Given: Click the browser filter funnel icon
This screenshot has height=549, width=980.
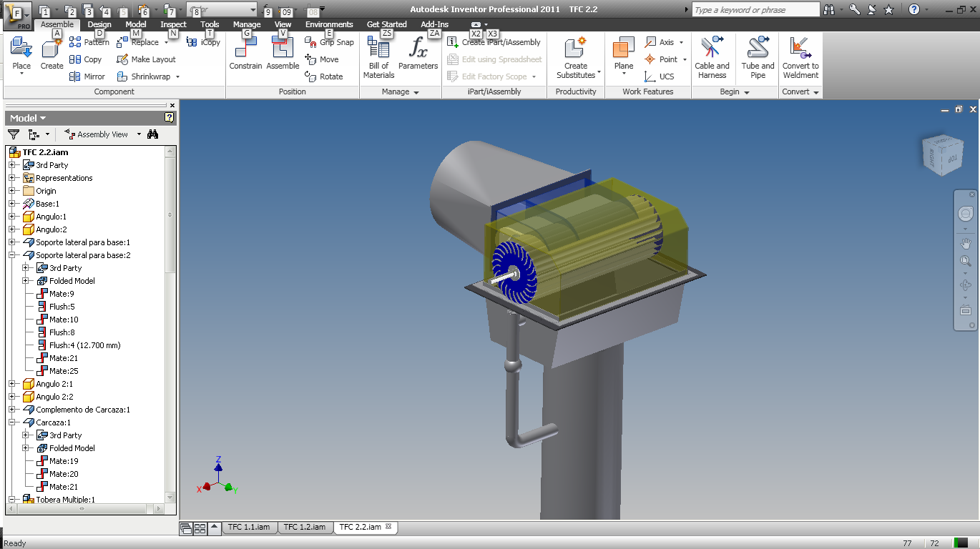Looking at the screenshot, I should pyautogui.click(x=14, y=134).
